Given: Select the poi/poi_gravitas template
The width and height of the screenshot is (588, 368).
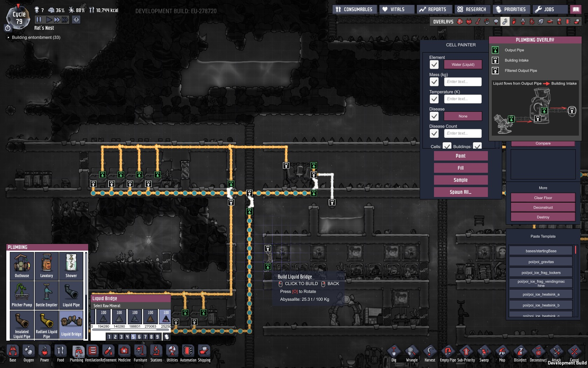Looking at the screenshot, I should 541,262.
